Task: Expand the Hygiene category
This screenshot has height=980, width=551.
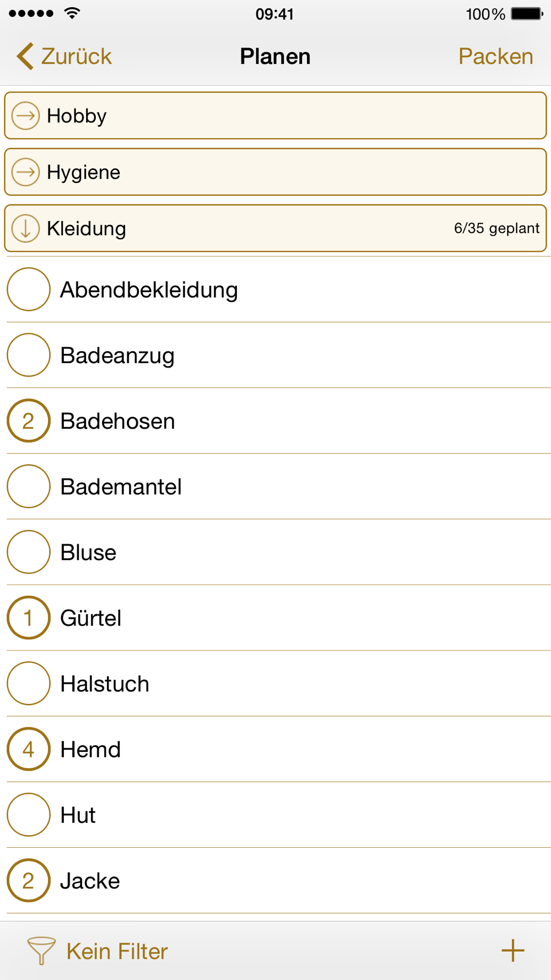Action: [25, 172]
